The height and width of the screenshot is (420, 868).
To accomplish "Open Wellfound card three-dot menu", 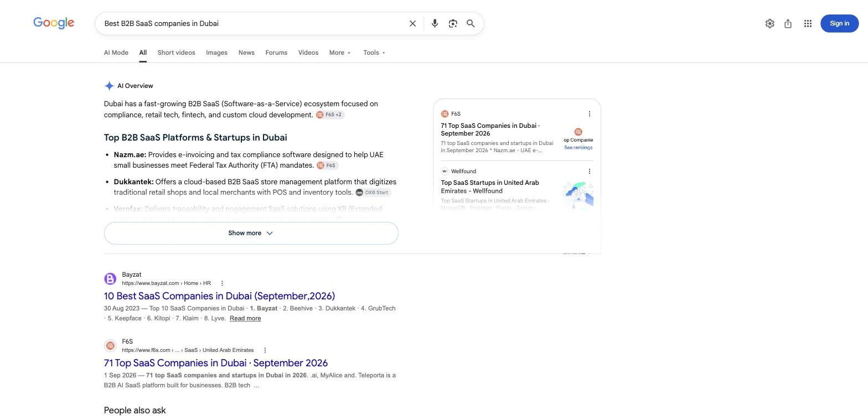I will [589, 172].
